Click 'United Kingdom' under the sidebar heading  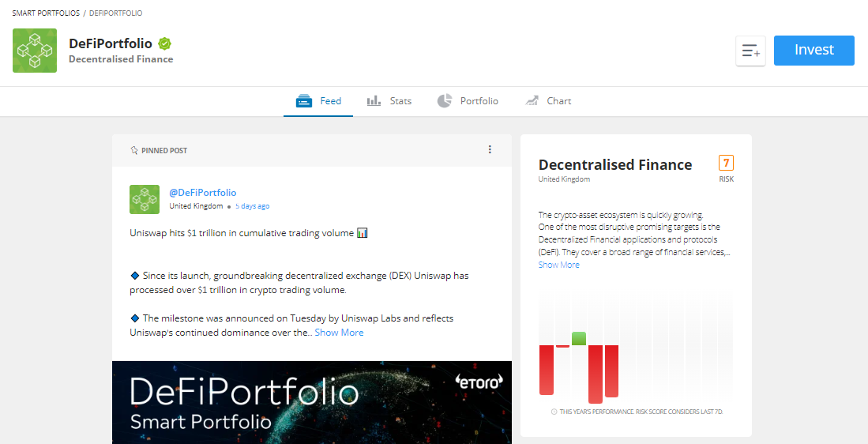tap(564, 179)
